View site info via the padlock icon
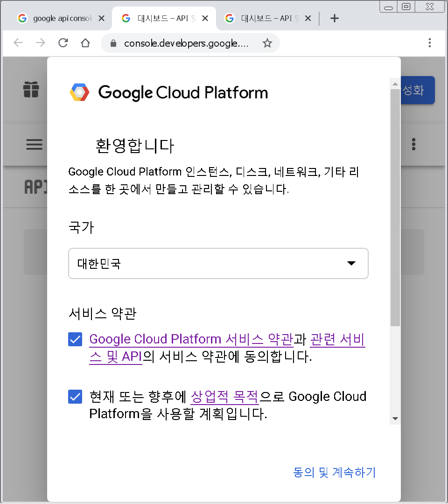 click(113, 43)
